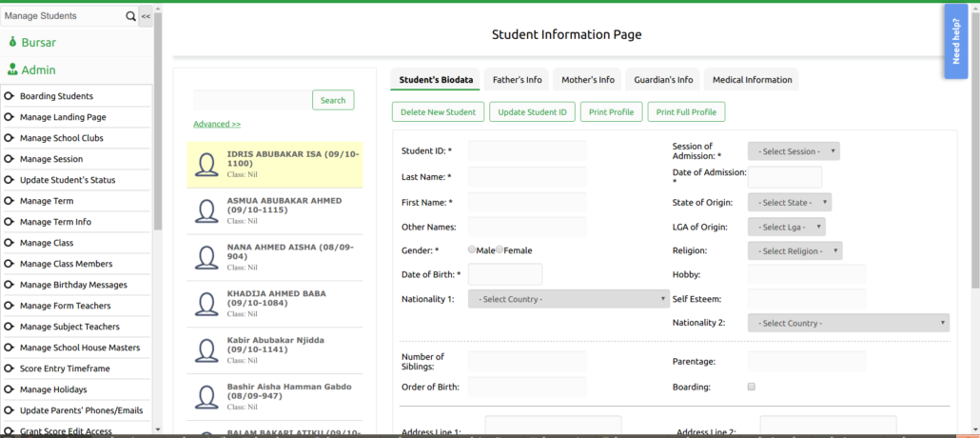The image size is (980, 438).
Task: Click bullet icon beside Score Entry Timeframe
Action: click(x=10, y=368)
